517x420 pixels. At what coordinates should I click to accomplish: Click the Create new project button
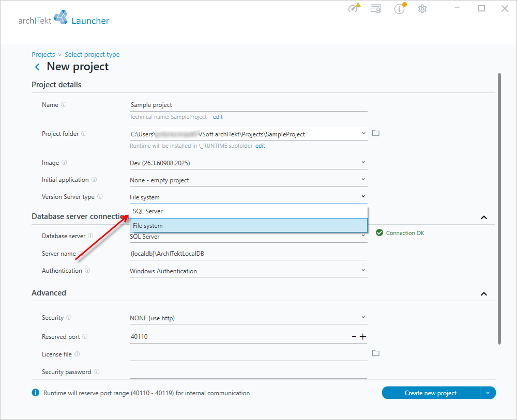(x=431, y=393)
